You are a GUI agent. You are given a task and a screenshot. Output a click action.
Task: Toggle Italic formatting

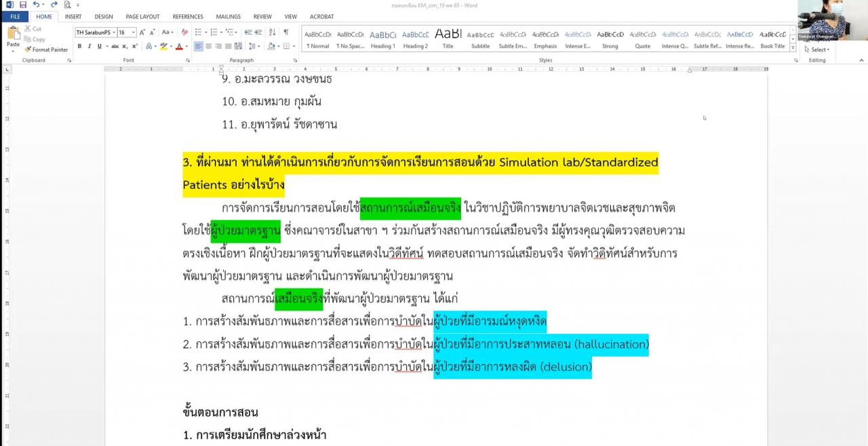pos(90,46)
